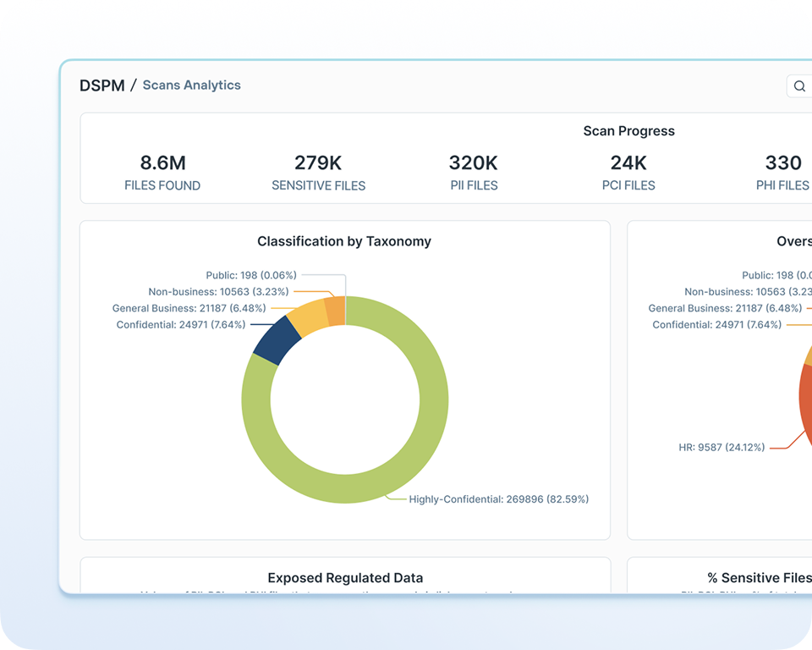Open the 330 PHI Files statistic
Image resolution: width=812 pixels, height=650 pixels.
[782, 169]
